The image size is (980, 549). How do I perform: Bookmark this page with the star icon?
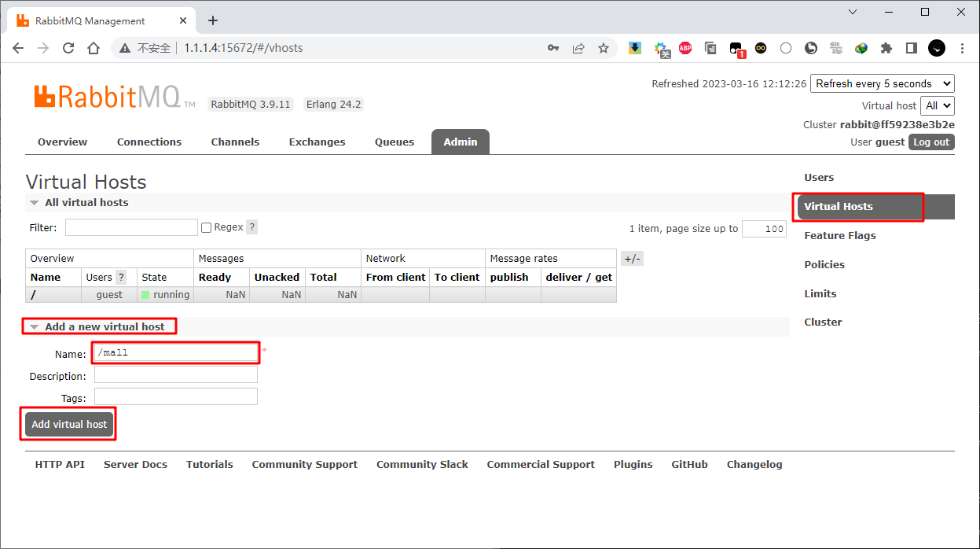click(604, 48)
